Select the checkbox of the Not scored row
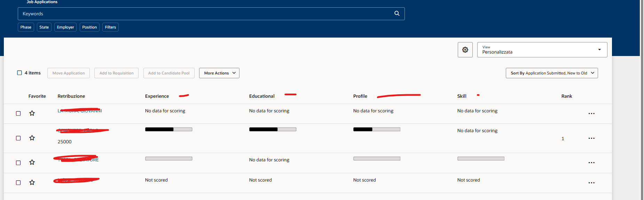644x200 pixels. [18, 183]
